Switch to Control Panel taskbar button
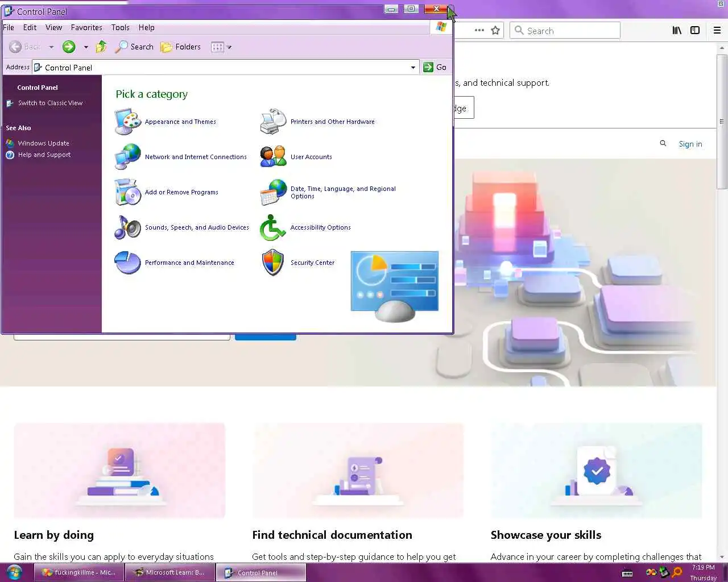This screenshot has width=728, height=582. [x=261, y=572]
